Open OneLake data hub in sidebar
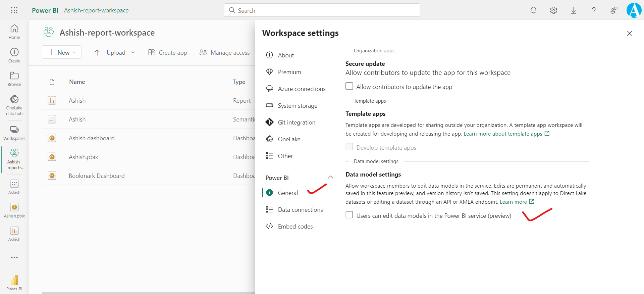 14,105
